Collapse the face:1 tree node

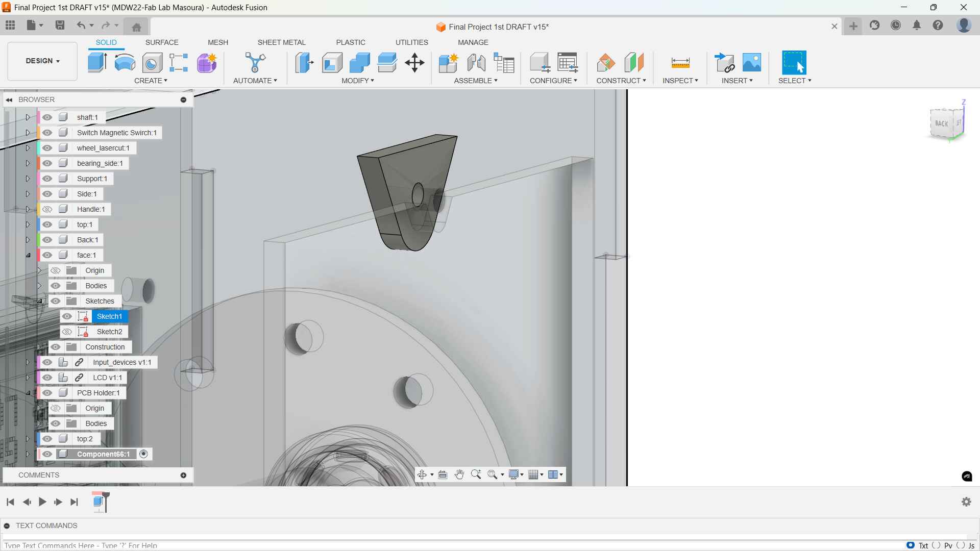point(28,255)
